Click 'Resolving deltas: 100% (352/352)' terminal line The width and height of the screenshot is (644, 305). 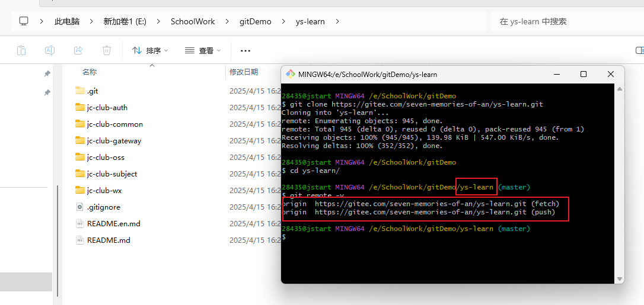[362, 146]
